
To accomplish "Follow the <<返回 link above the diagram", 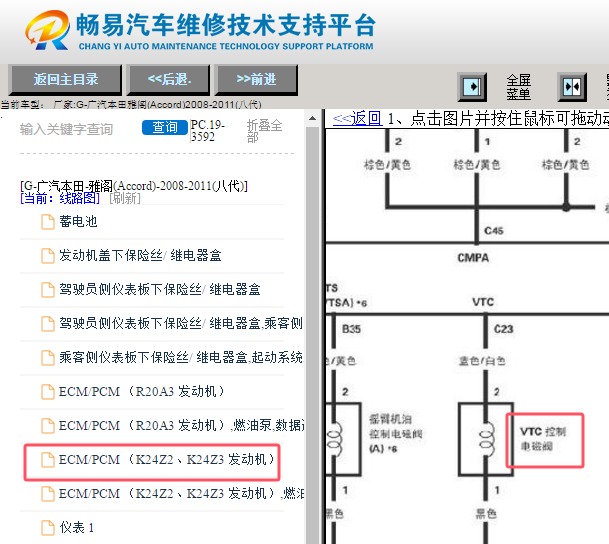I will coord(357,118).
